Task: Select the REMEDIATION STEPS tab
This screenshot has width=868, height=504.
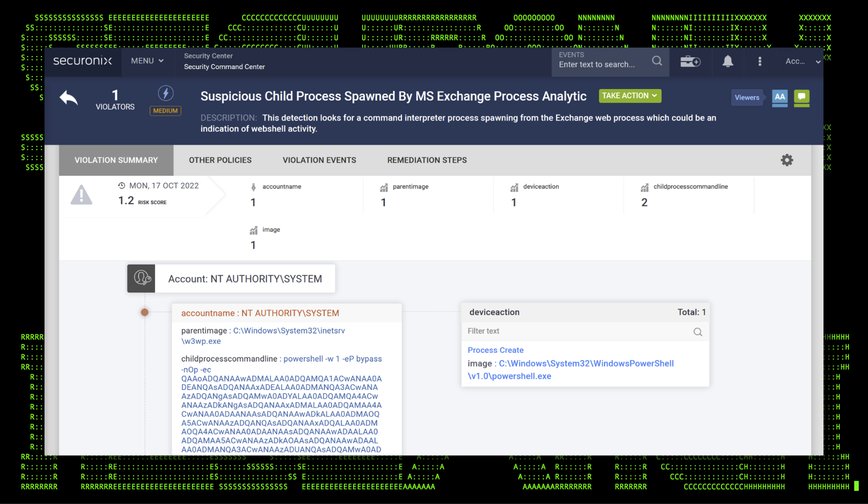Action: (x=427, y=160)
